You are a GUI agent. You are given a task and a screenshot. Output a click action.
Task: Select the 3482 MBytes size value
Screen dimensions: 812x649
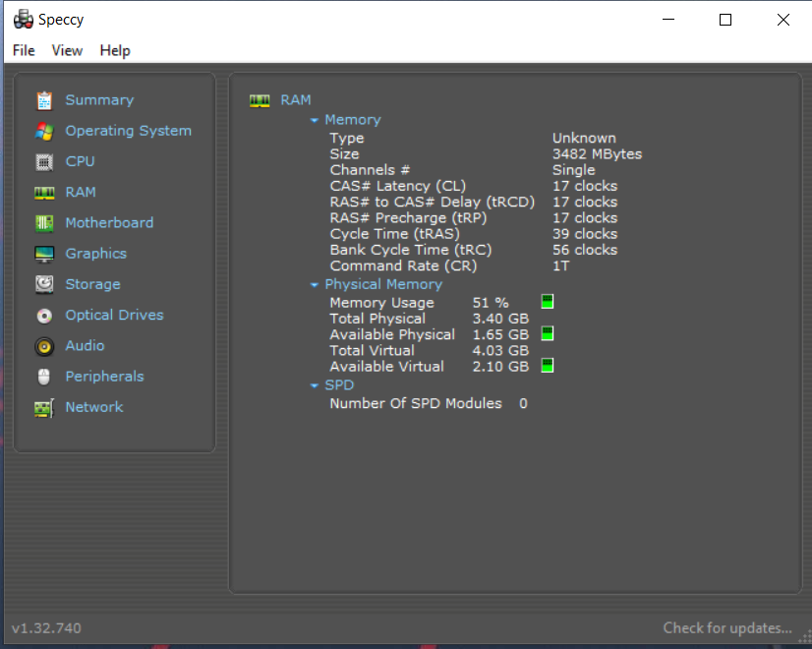pyautogui.click(x=597, y=153)
